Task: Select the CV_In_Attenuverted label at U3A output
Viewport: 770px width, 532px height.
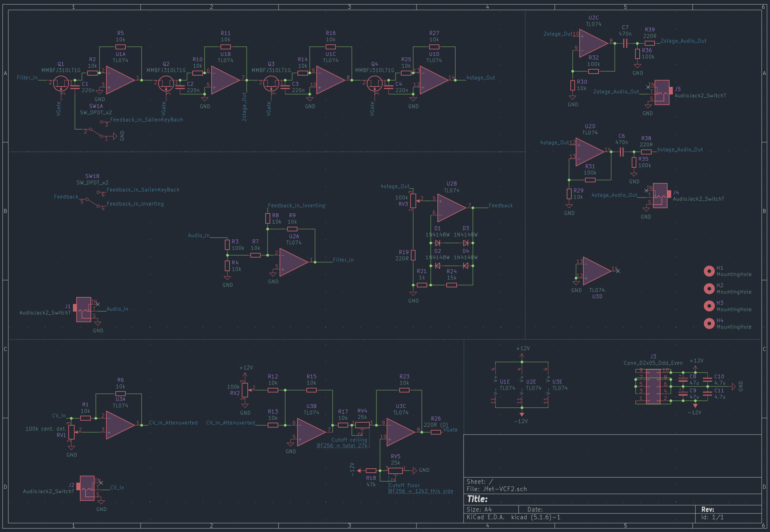Action: pyautogui.click(x=173, y=423)
